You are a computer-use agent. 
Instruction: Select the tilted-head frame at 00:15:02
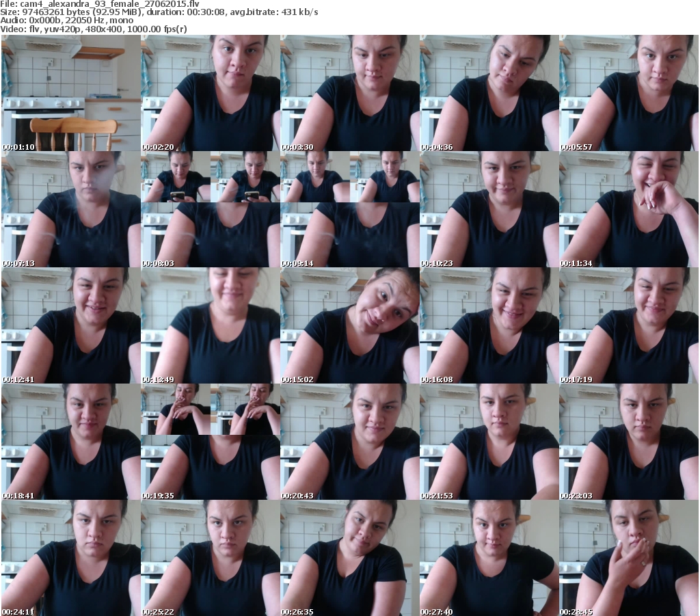[x=349, y=325]
